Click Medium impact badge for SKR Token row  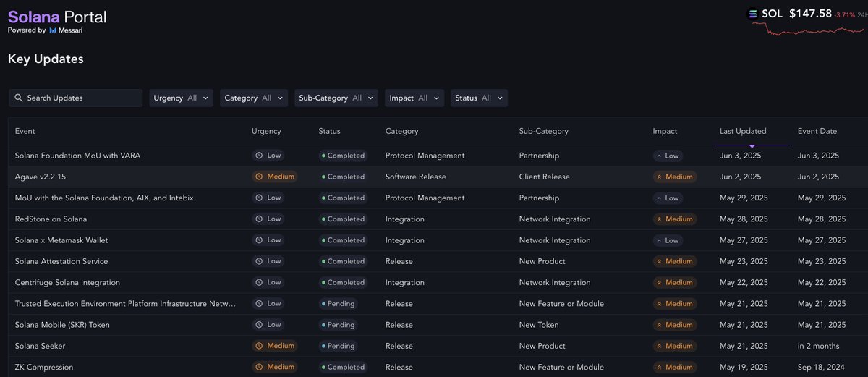tap(674, 325)
